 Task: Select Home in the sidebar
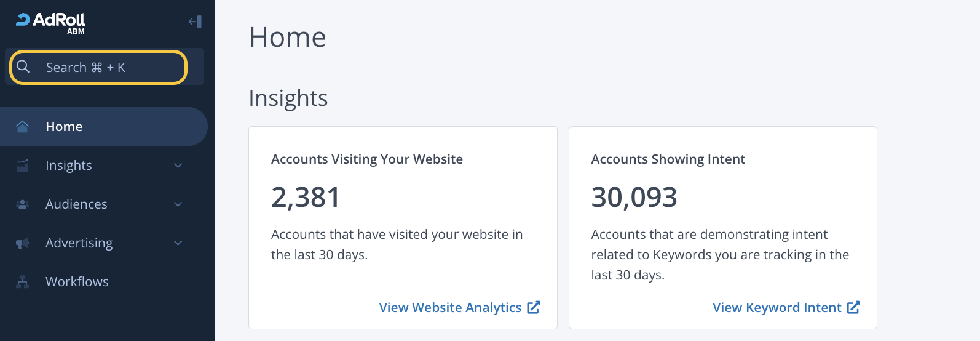point(64,127)
